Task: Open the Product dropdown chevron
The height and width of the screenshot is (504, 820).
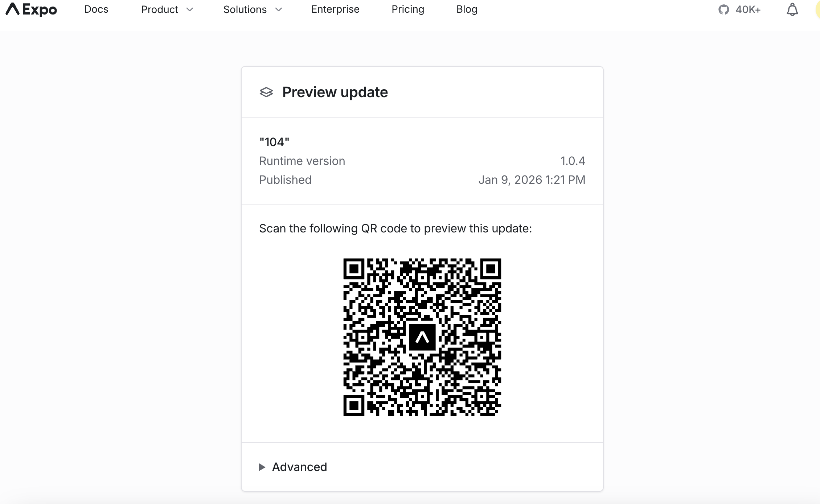Action: [190, 9]
